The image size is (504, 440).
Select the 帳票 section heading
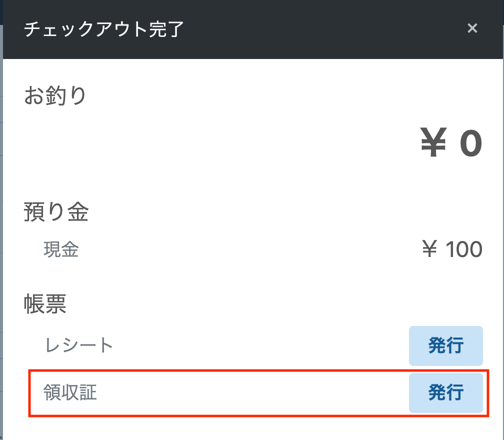point(45,303)
